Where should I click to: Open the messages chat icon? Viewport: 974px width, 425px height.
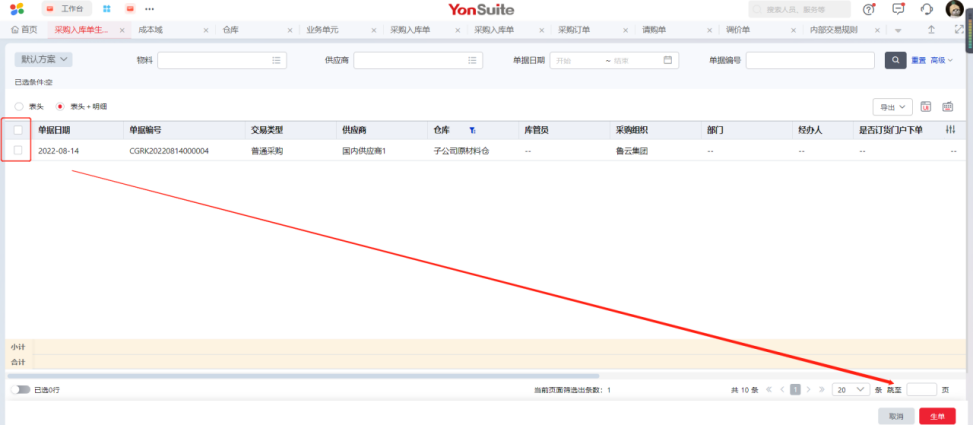point(898,9)
